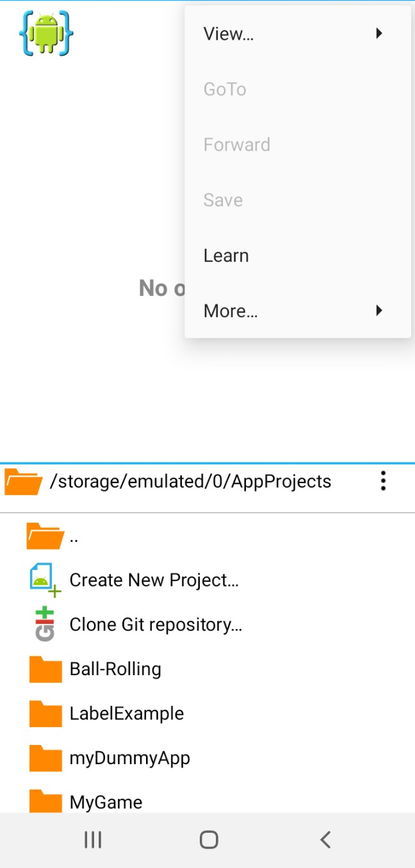Open the View submenu

(228, 33)
